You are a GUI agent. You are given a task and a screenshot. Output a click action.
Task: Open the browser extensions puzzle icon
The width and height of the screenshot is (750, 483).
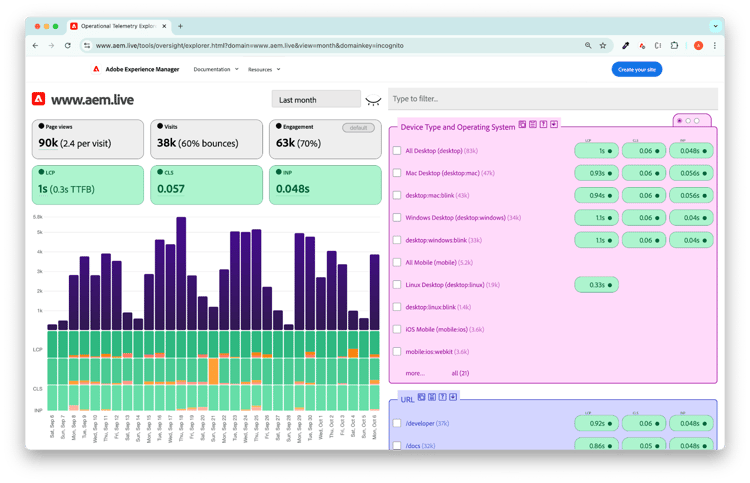pos(674,45)
